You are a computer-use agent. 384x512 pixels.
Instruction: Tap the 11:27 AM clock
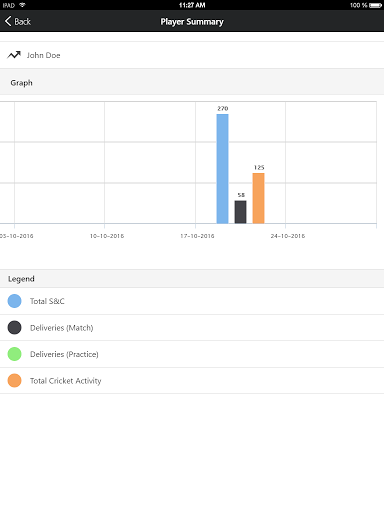192,5
